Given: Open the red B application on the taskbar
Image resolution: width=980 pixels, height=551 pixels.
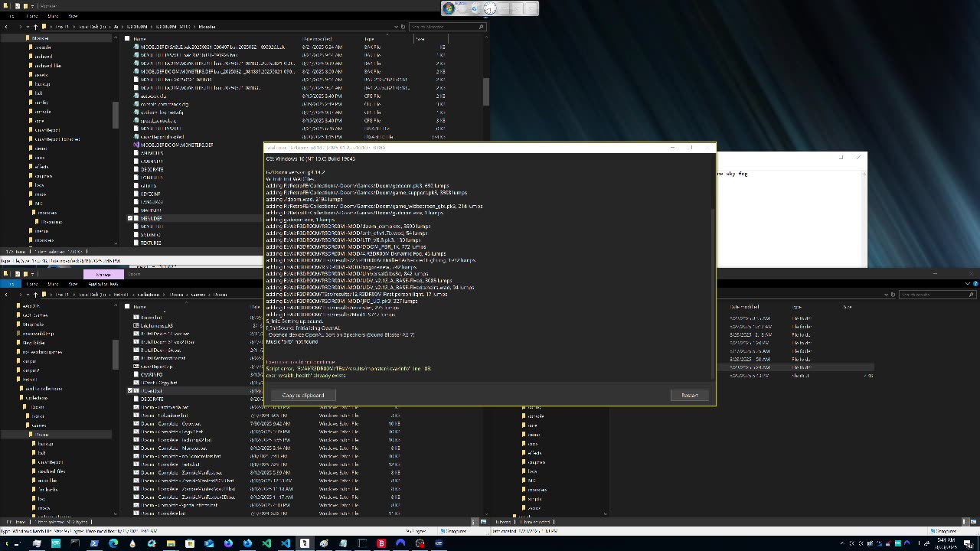Looking at the screenshot, I should (x=381, y=543).
